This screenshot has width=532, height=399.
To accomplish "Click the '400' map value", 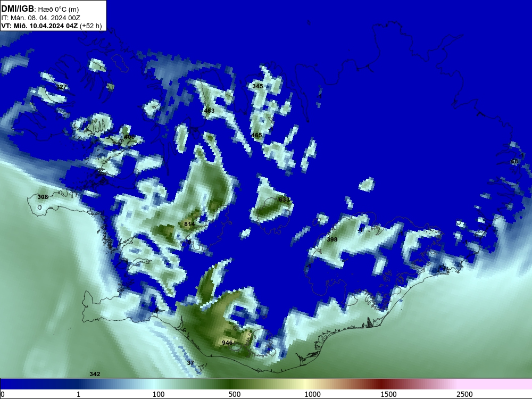I will pos(129,137).
